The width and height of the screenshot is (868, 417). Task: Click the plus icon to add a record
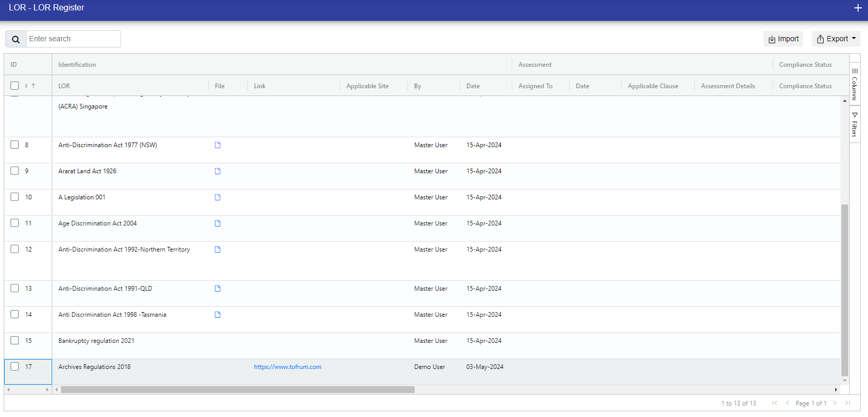pyautogui.click(x=858, y=8)
